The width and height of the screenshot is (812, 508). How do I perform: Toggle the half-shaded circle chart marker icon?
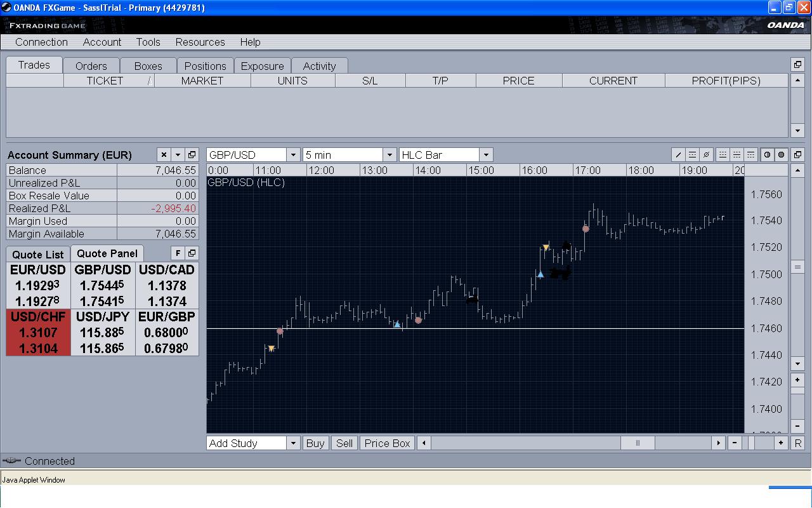(767, 154)
